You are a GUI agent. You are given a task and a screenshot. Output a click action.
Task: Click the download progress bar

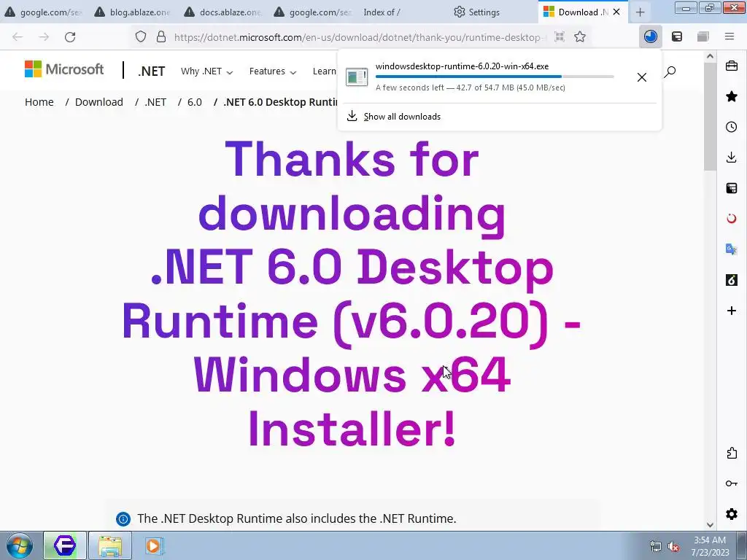point(495,77)
